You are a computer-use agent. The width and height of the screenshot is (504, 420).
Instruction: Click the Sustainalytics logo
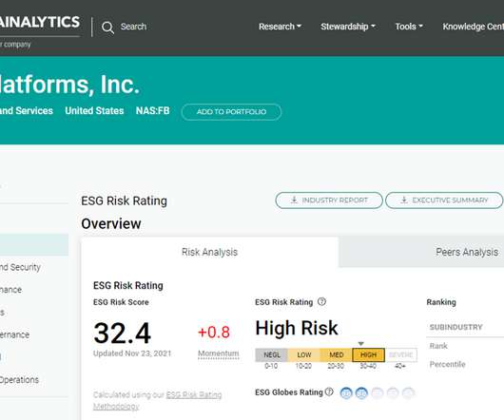(40, 23)
